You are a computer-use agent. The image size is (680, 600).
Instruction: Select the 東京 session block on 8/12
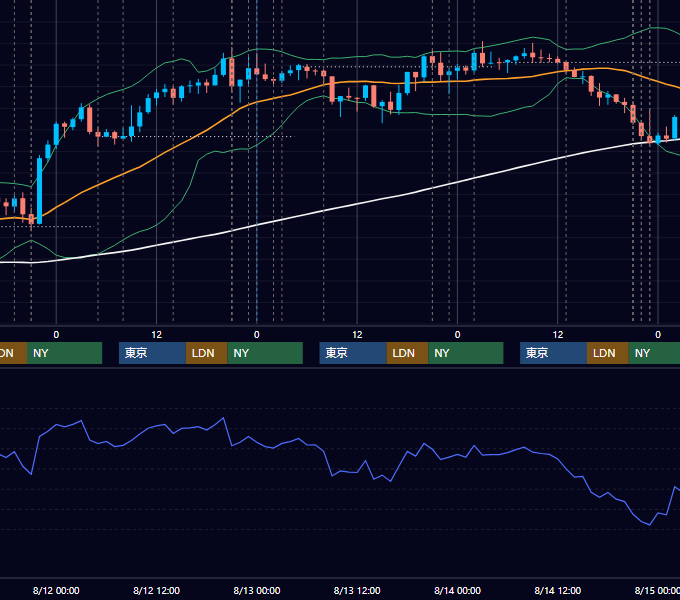click(152, 353)
